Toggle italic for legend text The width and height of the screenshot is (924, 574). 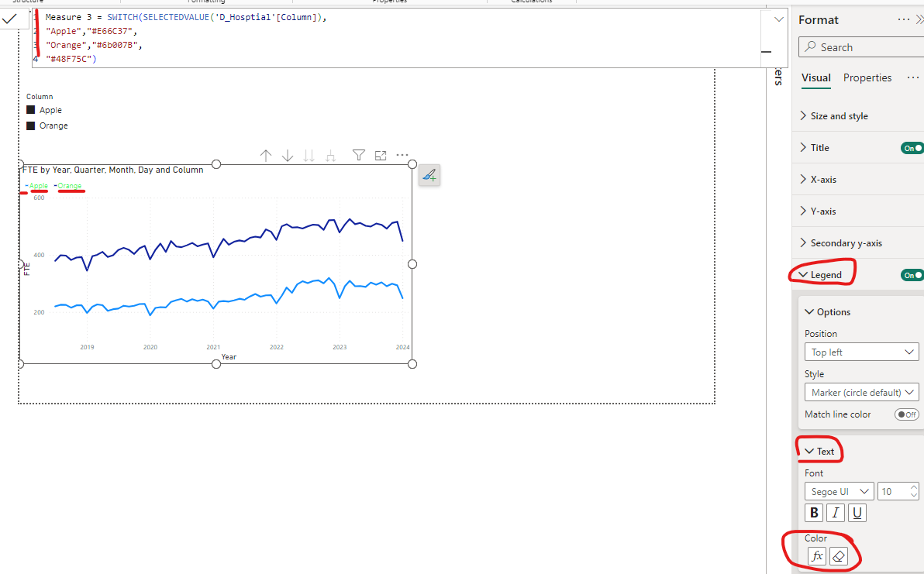(835, 513)
